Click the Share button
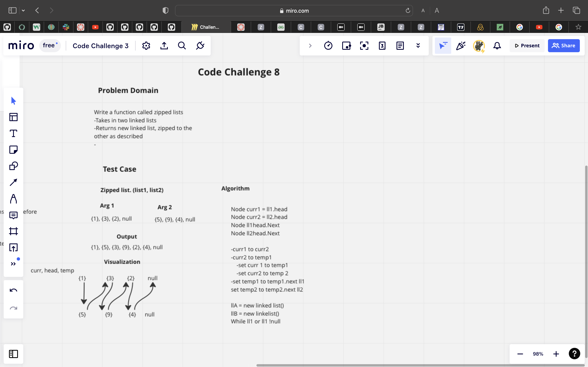The width and height of the screenshot is (588, 367). [x=564, y=45]
